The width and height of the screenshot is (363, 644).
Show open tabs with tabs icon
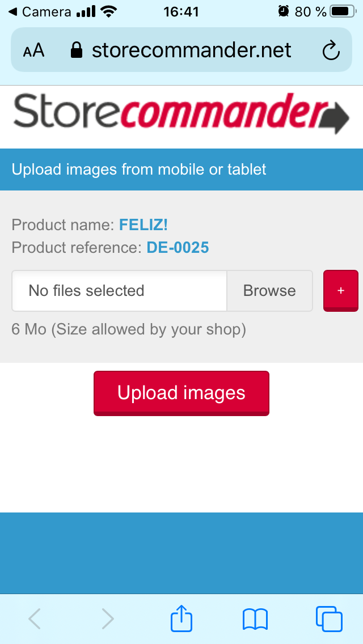click(329, 618)
